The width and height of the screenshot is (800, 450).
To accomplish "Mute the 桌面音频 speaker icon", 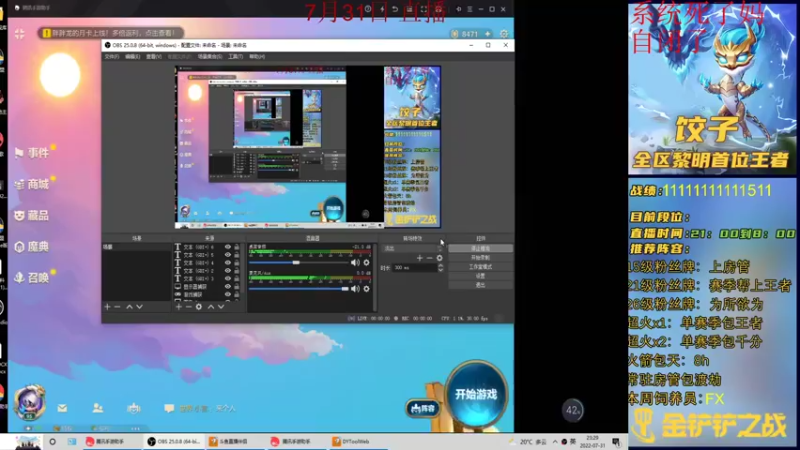I will click(x=355, y=262).
